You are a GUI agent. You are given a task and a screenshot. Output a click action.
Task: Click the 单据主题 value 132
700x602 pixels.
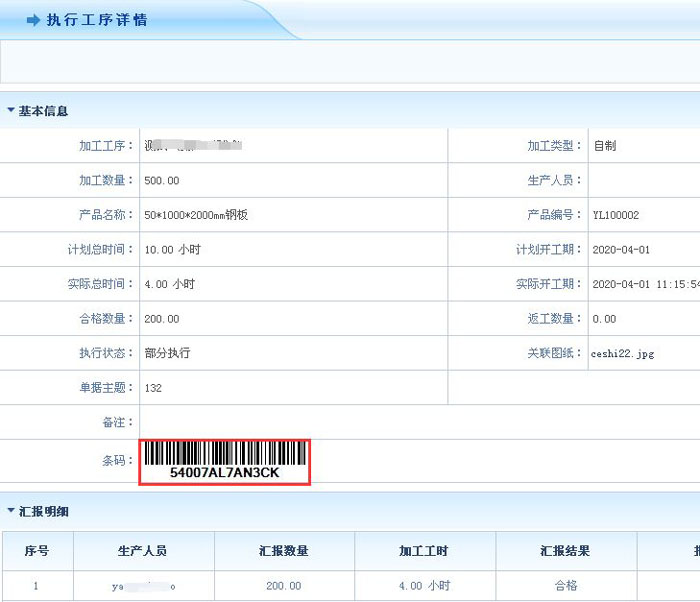[153, 388]
